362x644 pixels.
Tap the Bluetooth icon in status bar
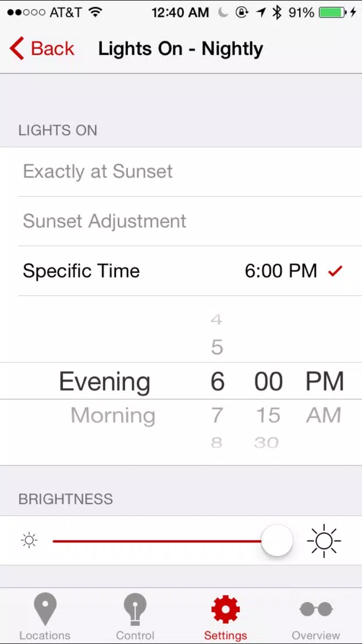pos(277,12)
